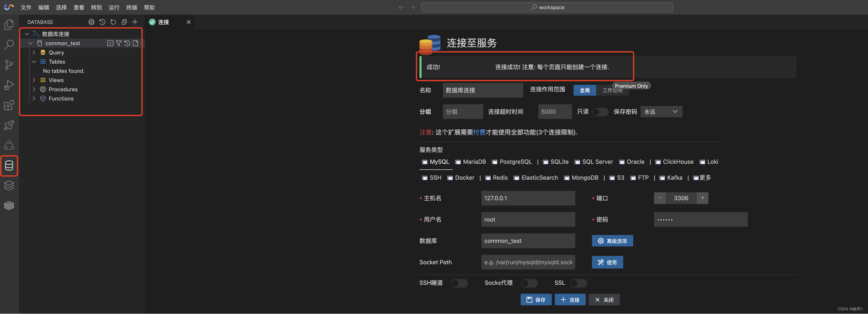
Task: Click the 保存 button to save connection
Action: [x=536, y=300]
